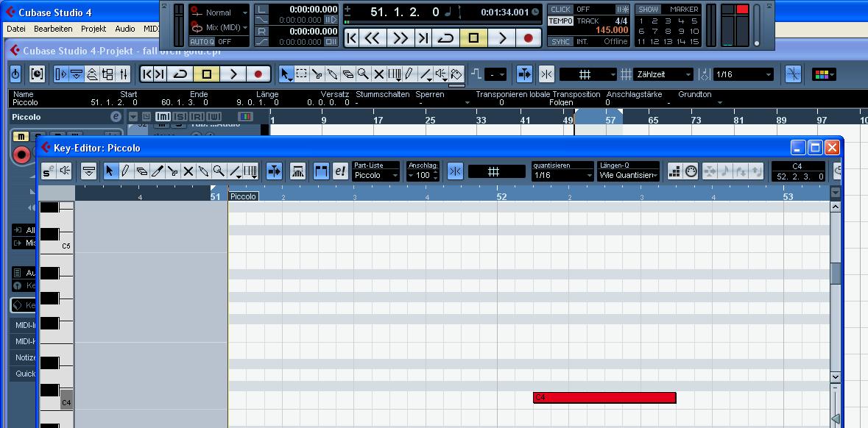Image resolution: width=868 pixels, height=428 pixels.
Task: Toggle the project info line button
Action: click(77, 74)
